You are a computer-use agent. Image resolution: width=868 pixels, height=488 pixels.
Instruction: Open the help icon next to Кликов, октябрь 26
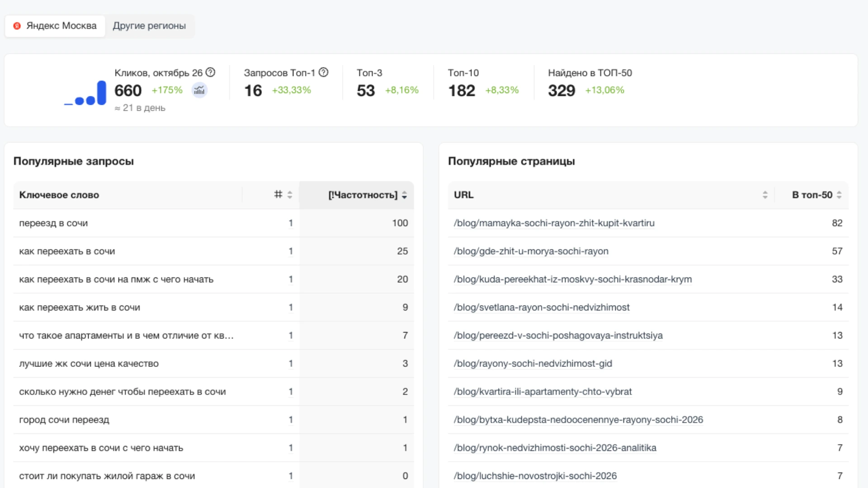click(x=210, y=72)
